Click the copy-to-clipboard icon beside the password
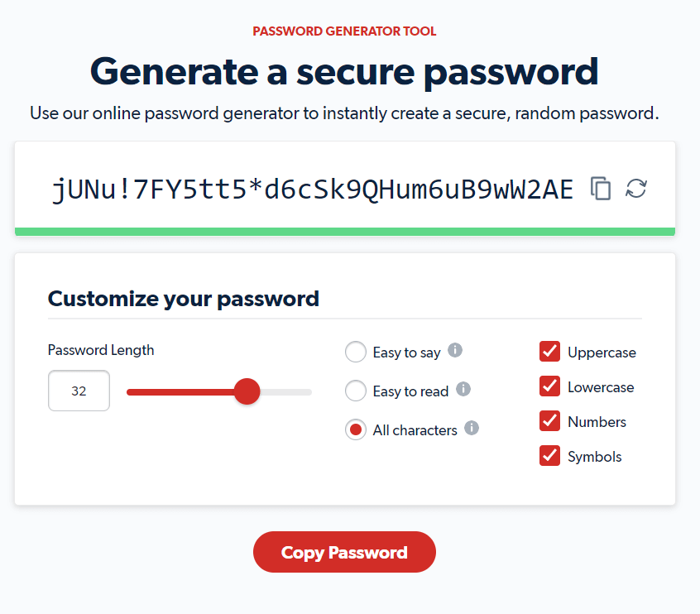The width and height of the screenshot is (700, 614). tap(601, 189)
